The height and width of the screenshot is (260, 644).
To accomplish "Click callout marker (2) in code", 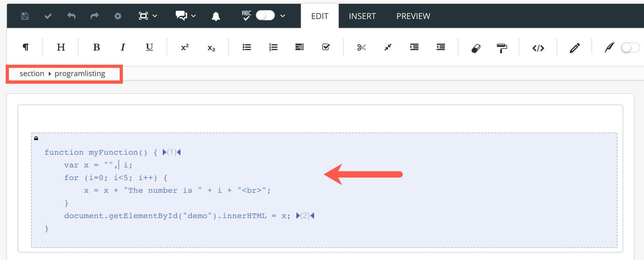I will click(x=305, y=216).
